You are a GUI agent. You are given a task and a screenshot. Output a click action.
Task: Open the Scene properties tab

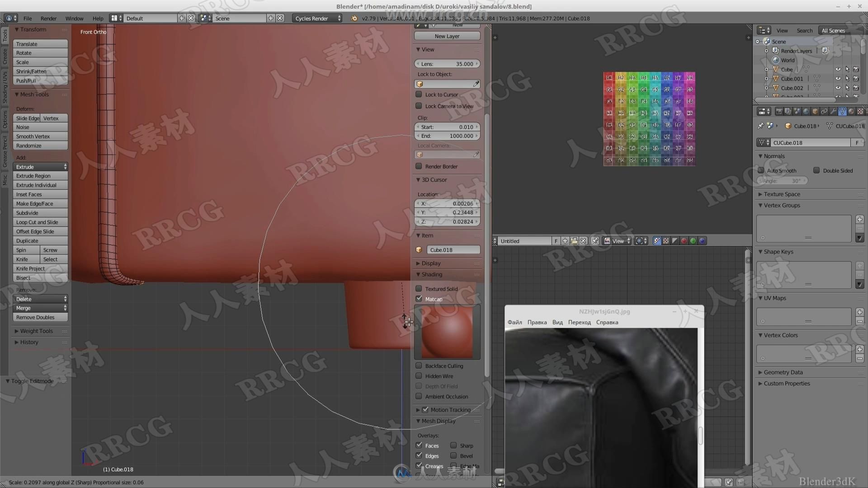(797, 111)
